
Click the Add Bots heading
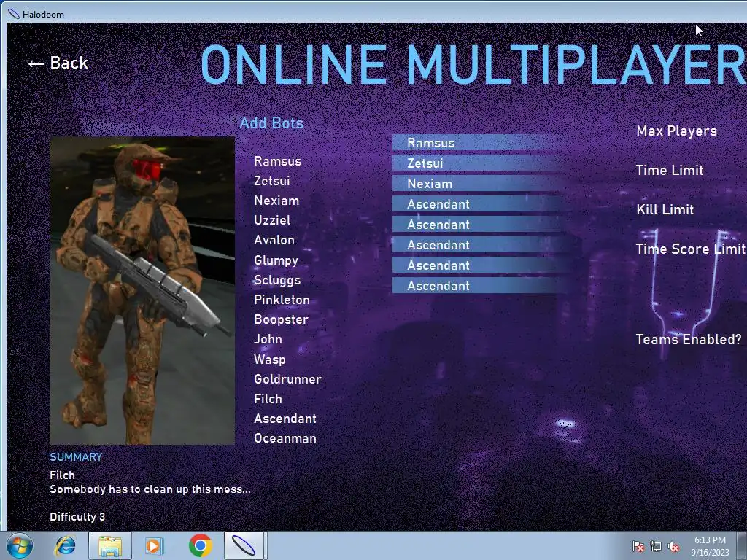pos(271,122)
